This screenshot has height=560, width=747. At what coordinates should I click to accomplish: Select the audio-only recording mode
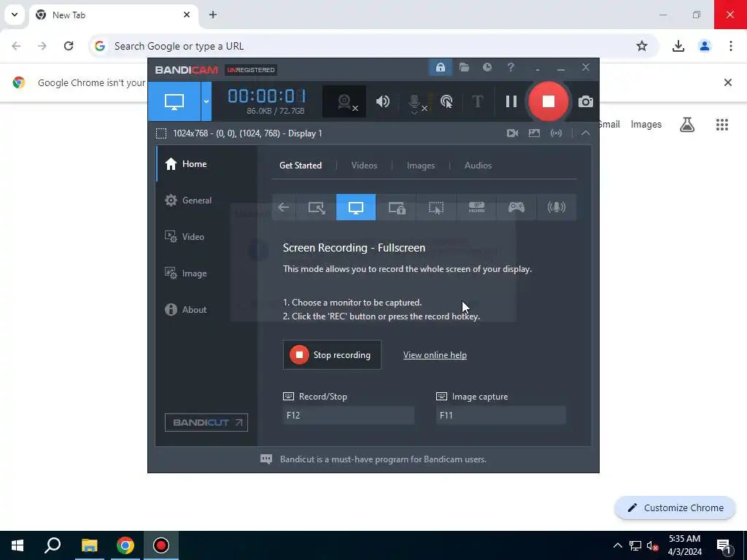(557, 207)
